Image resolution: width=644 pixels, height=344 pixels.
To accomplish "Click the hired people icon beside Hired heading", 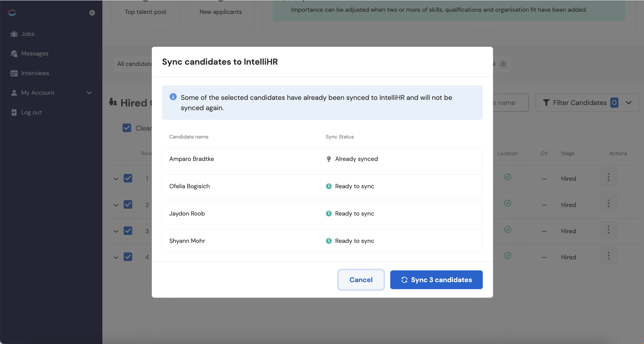I will point(113,102).
